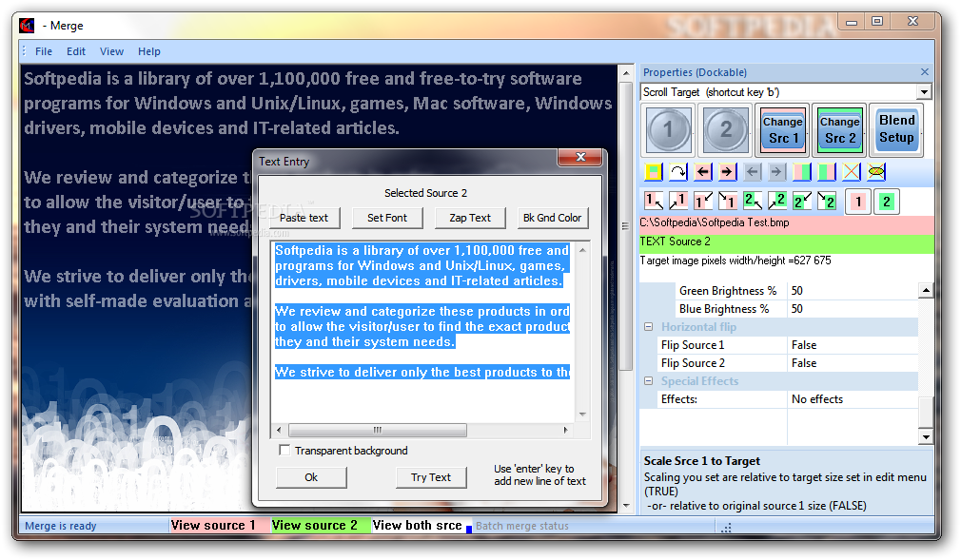
Task: Click the green TEXT Source 2 row
Action: click(786, 242)
